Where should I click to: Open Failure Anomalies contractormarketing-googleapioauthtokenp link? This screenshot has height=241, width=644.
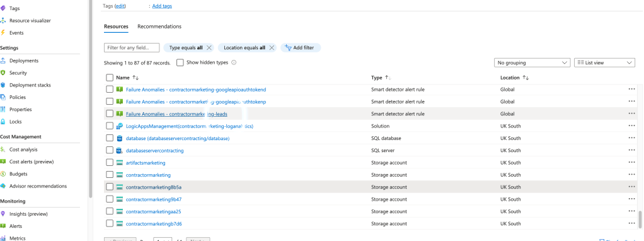coord(196,102)
